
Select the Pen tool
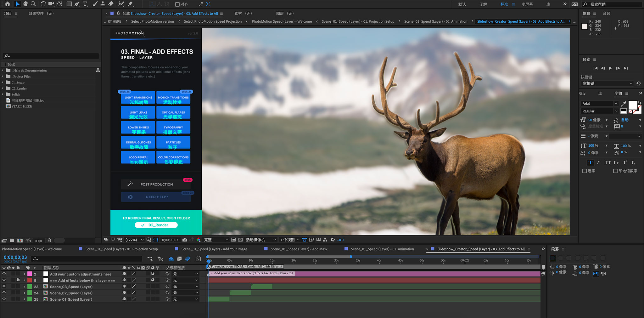(77, 4)
